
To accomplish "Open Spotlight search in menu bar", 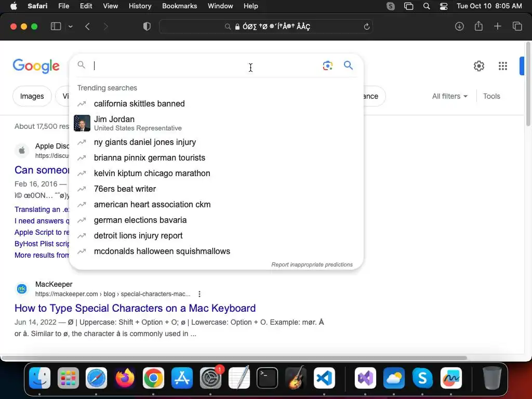I will tap(427, 6).
